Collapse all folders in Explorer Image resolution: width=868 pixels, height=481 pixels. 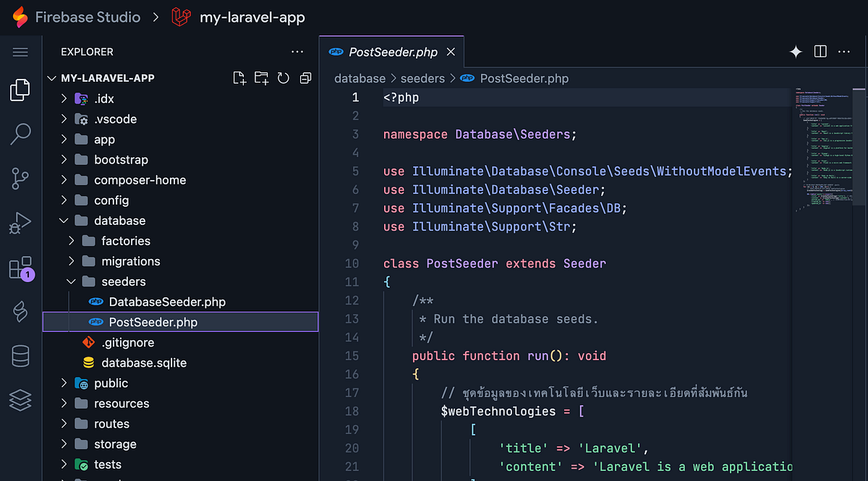(305, 77)
